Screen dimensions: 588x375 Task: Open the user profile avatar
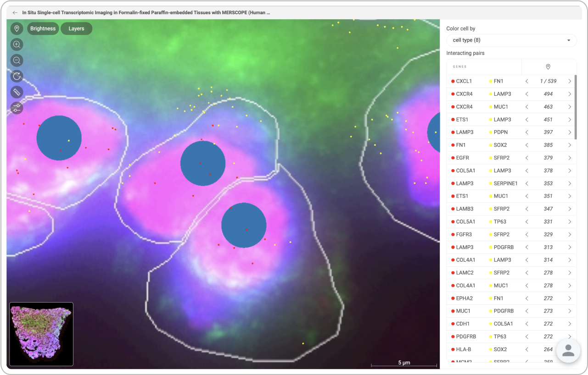pos(568,351)
